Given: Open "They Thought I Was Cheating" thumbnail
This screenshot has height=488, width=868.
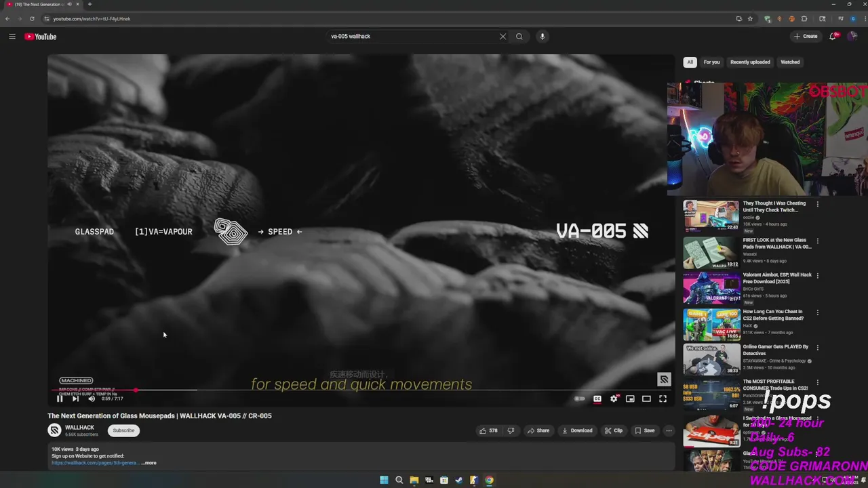Looking at the screenshot, I should [711, 216].
